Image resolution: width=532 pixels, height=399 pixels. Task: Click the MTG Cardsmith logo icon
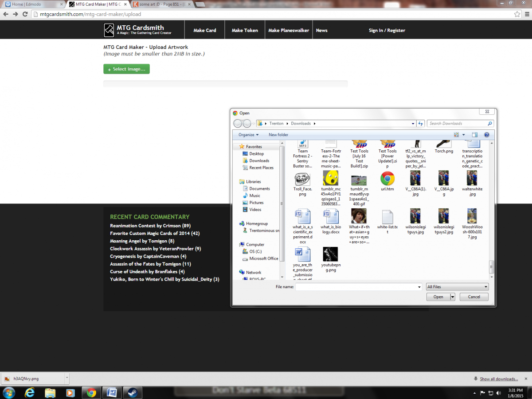pos(109,30)
